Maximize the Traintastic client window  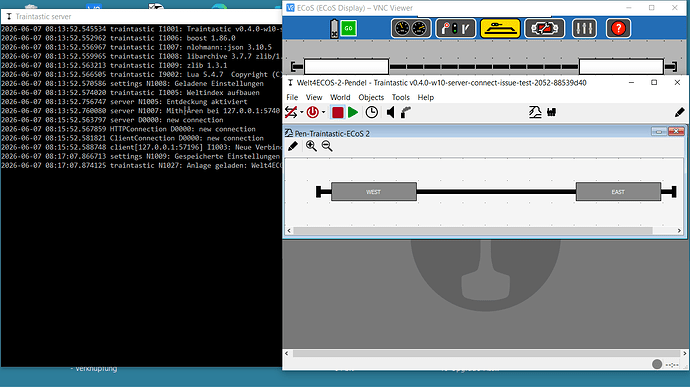tap(654, 83)
